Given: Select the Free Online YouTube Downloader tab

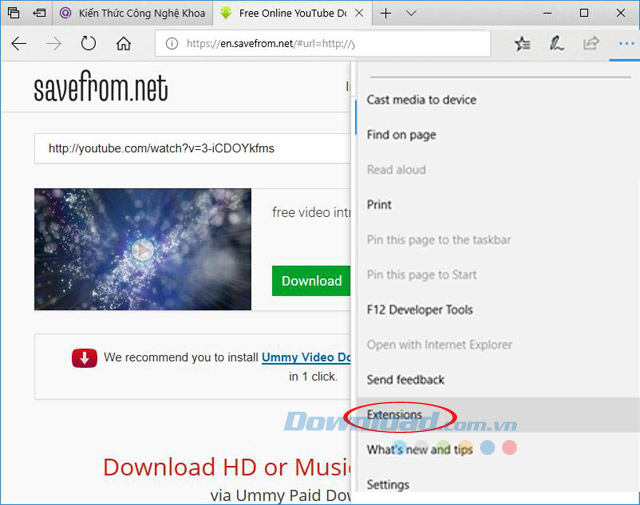Looking at the screenshot, I should [286, 13].
